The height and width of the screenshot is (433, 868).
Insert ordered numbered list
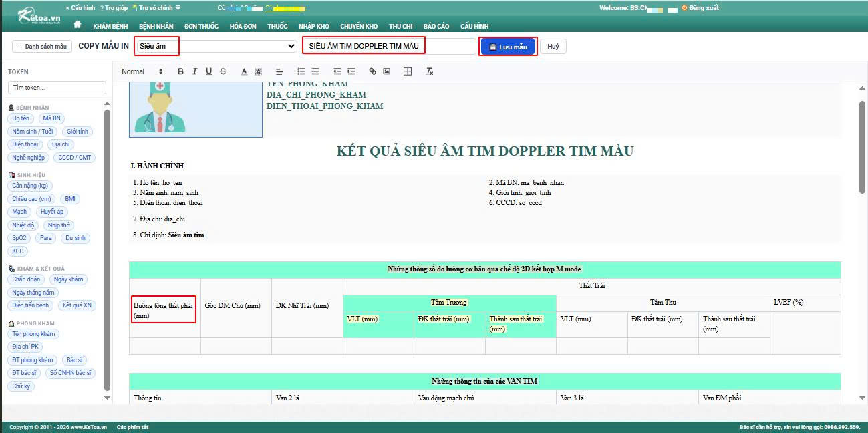click(x=301, y=71)
